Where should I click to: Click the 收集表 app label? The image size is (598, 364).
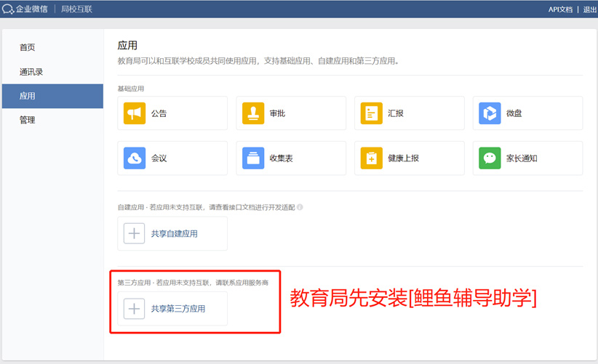point(281,158)
